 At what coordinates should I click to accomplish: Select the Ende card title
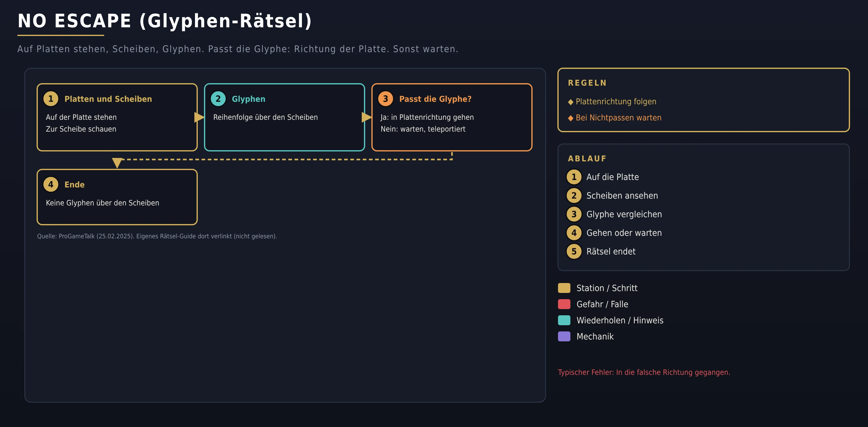pos(74,185)
